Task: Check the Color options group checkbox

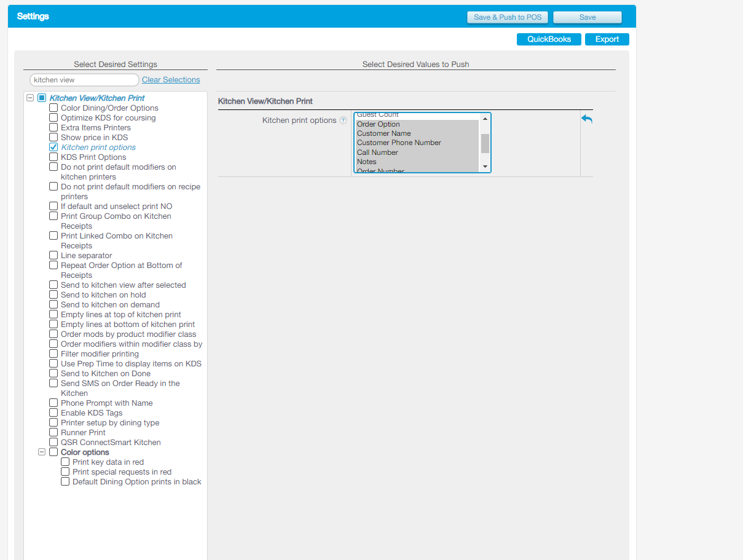Action: [53, 452]
